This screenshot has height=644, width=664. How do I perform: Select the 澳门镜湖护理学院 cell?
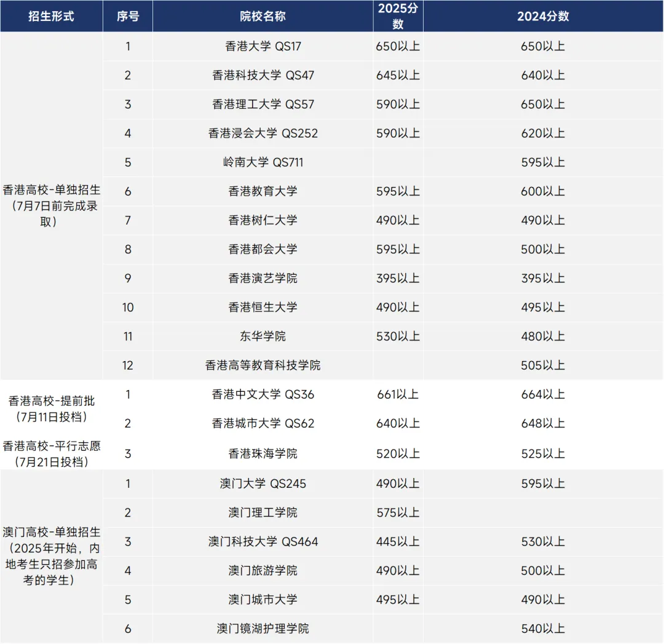pyautogui.click(x=263, y=629)
